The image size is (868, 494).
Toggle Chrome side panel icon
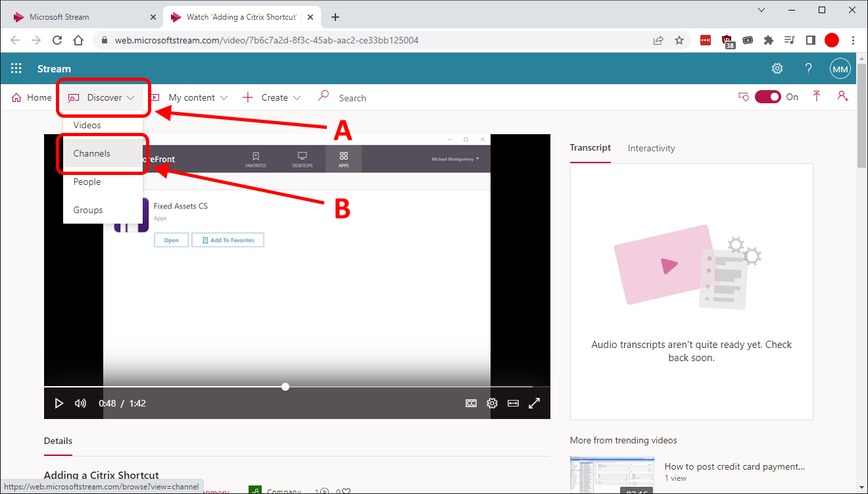811,40
